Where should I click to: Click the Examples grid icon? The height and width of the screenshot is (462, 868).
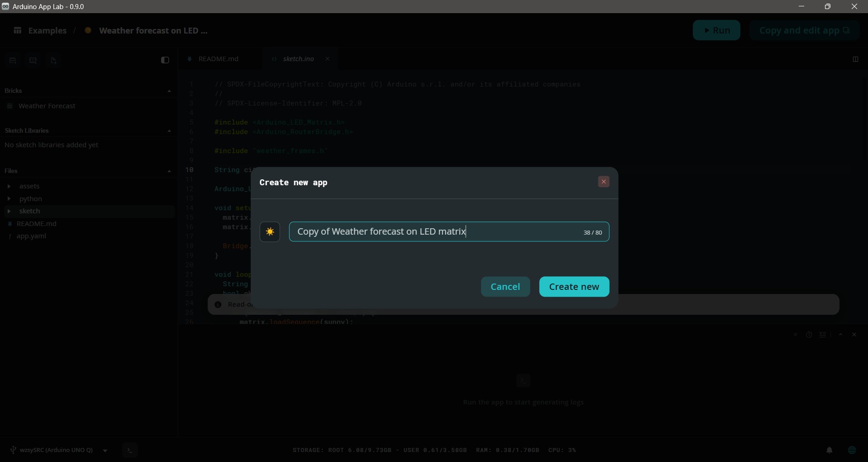point(18,30)
